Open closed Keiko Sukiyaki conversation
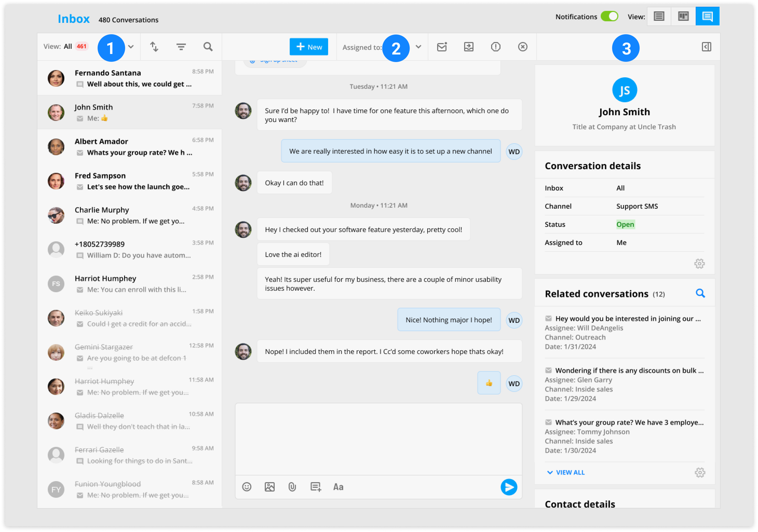Screen dimensions: 758x532 coord(129,318)
